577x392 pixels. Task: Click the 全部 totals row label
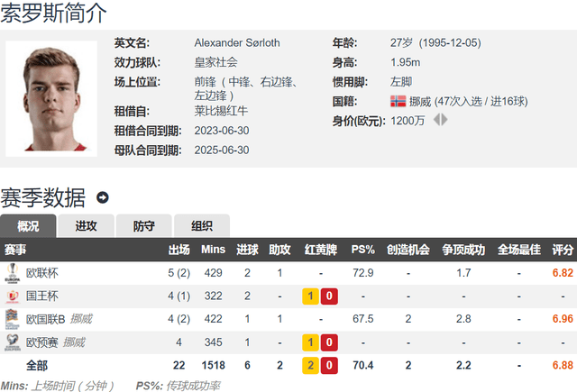(x=37, y=366)
